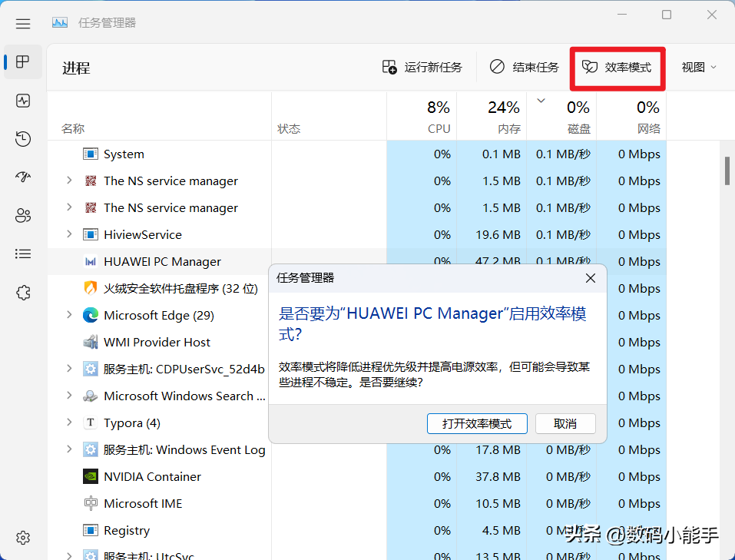Click 取消 in the dialog

point(565,423)
